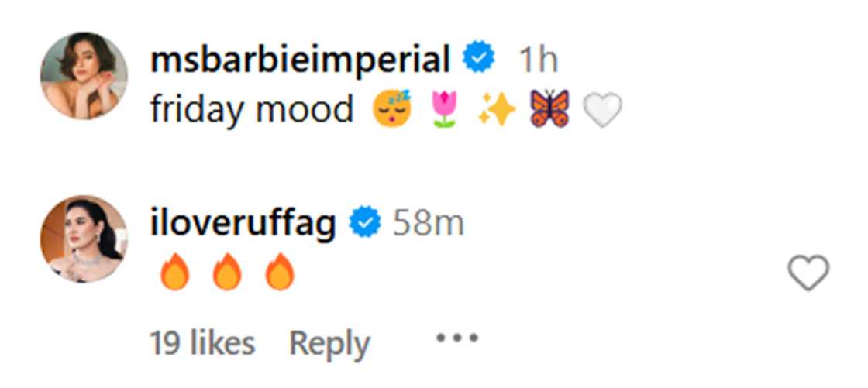
Task: Click the last fire emoji in comment
Action: coord(279,273)
